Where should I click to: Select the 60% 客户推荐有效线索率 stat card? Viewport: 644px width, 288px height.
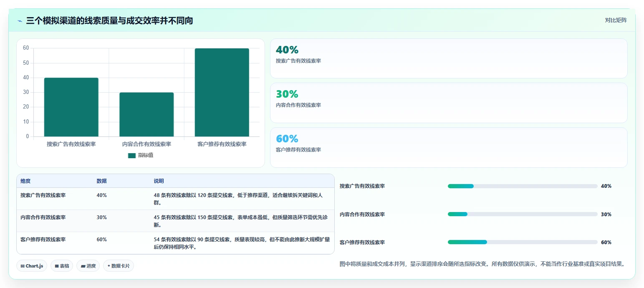coord(449,147)
